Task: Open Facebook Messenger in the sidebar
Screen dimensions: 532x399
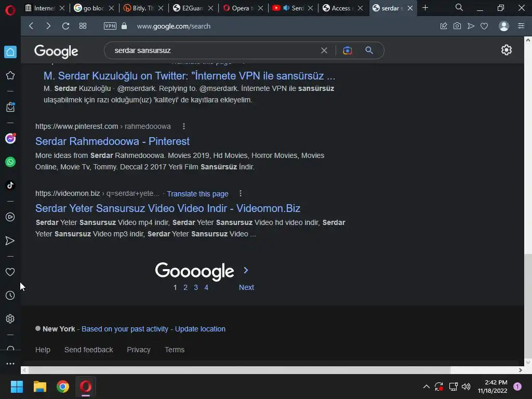Action: [x=10, y=138]
